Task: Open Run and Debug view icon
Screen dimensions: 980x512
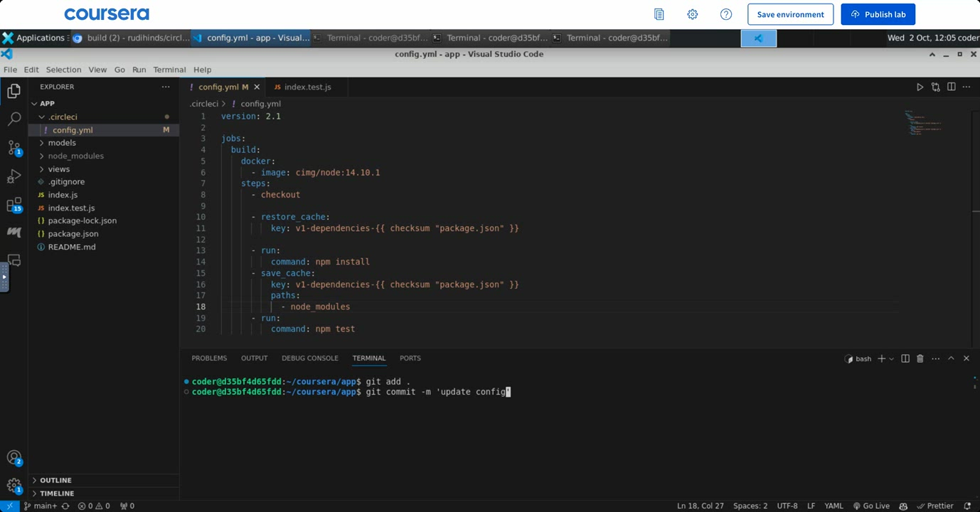Action: pyautogui.click(x=14, y=176)
